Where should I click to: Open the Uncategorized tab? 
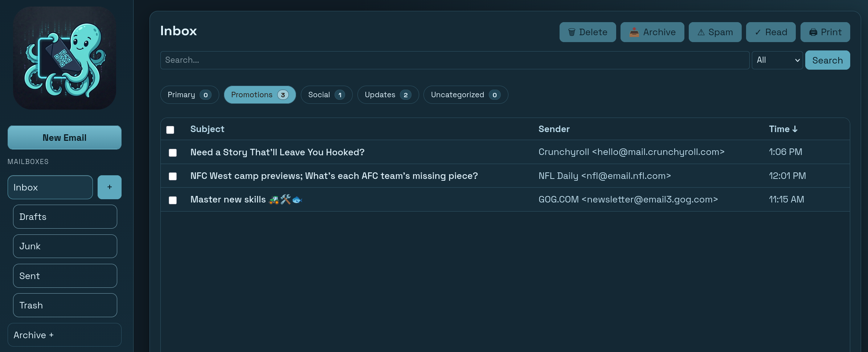tap(466, 95)
